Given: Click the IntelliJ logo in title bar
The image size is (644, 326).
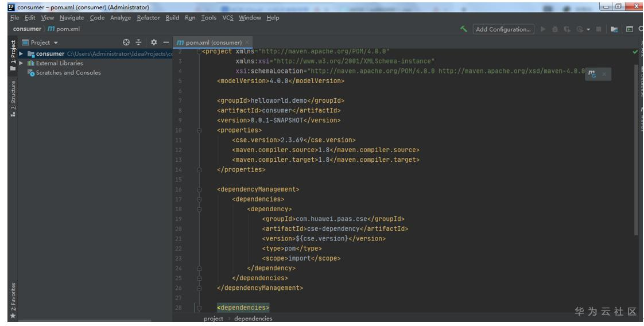Looking at the screenshot, I should tap(11, 7).
